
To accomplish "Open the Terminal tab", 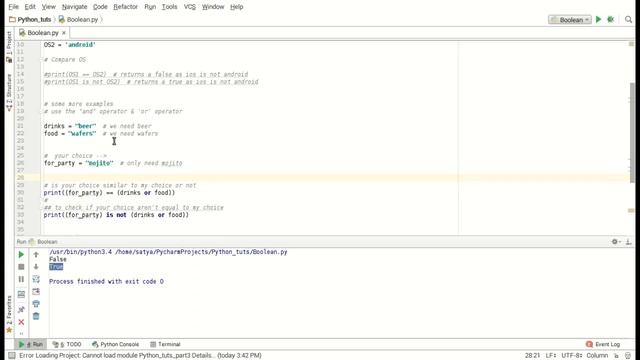I will click(165, 344).
